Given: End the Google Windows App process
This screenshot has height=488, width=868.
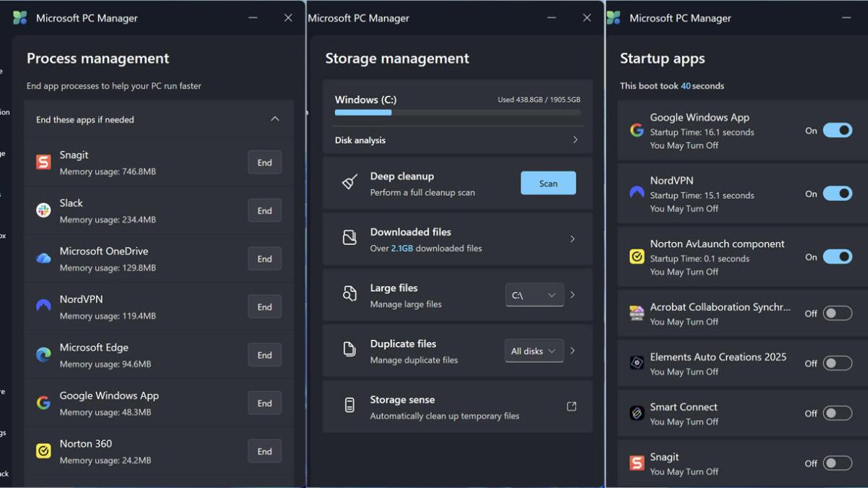Looking at the screenshot, I should tap(265, 403).
